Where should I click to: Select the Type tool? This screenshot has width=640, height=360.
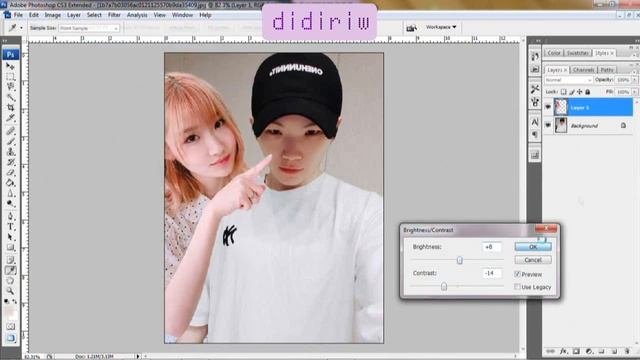(x=10, y=227)
